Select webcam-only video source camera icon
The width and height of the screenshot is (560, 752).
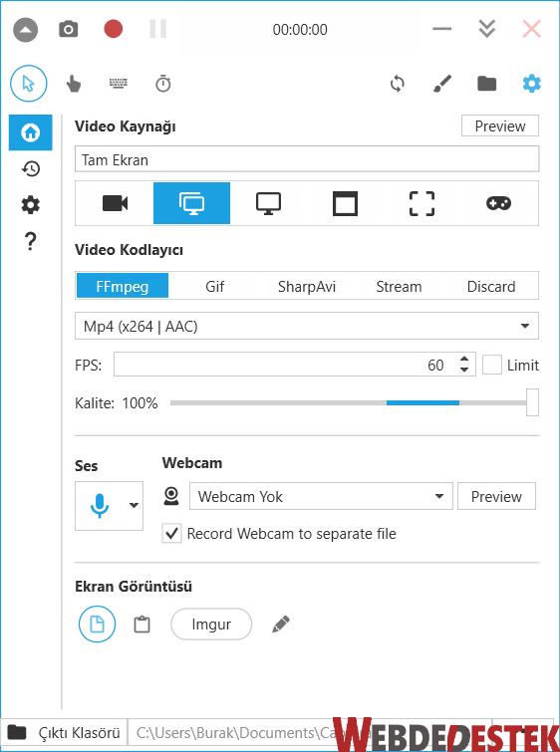coord(116,203)
